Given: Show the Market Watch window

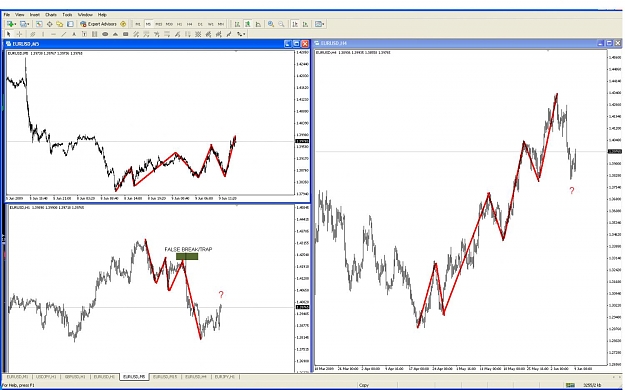Looking at the screenshot, I should tap(39, 24).
